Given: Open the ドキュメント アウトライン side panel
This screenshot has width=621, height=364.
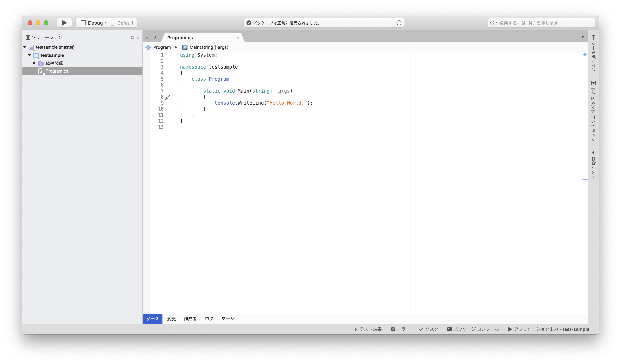Looking at the screenshot, I should (x=593, y=111).
